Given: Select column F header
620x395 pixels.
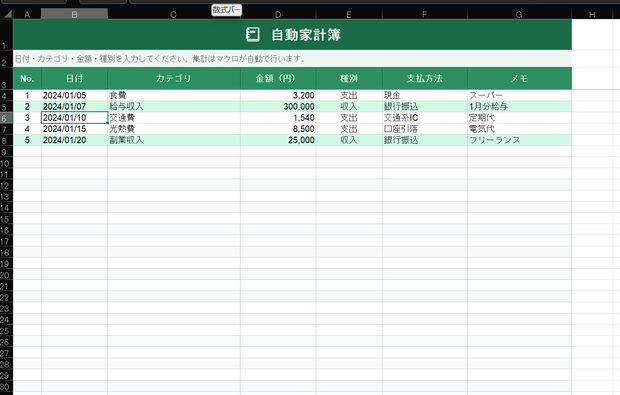Looking at the screenshot, I should coord(424,15).
